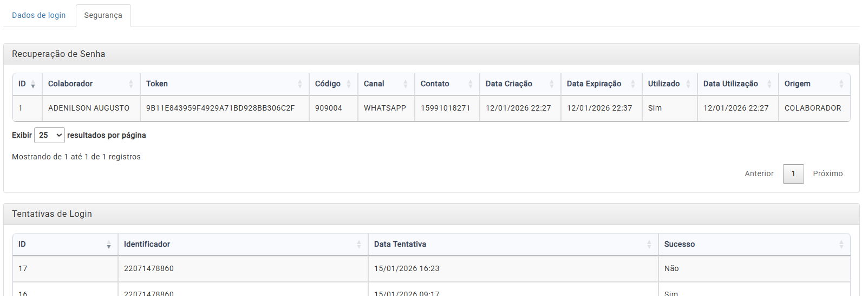
Task: Click the ADENILSON AUGUSTO table cell
Action: [x=89, y=108]
